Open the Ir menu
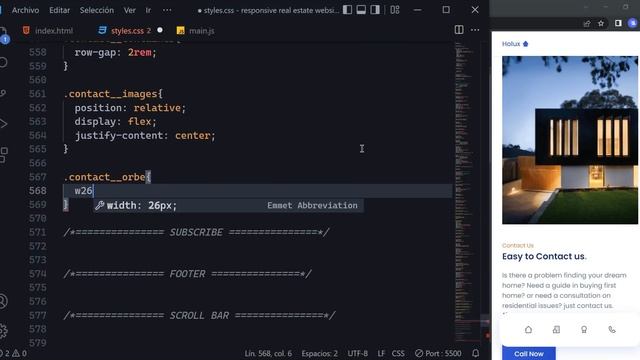This screenshot has height=360, width=640. (148, 10)
